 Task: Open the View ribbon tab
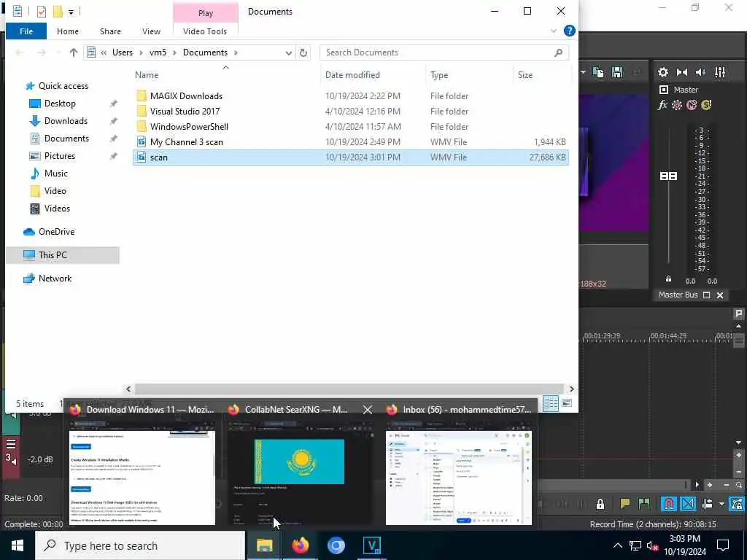(x=151, y=31)
